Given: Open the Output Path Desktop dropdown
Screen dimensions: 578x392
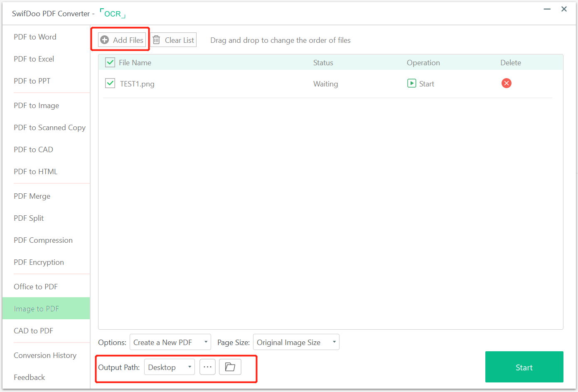Looking at the screenshot, I should [x=170, y=367].
